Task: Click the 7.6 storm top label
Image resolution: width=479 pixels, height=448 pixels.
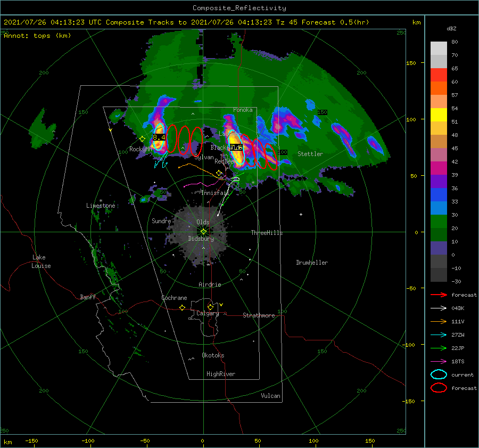Action: [x=236, y=148]
